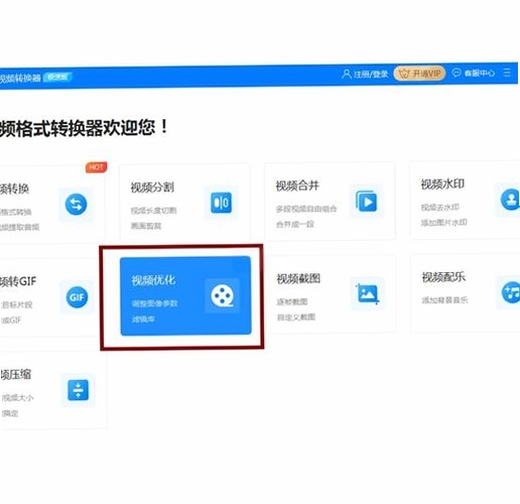This screenshot has height=504, width=520.
Task: Click the 视频水印 stamp icon
Action: tap(510, 199)
